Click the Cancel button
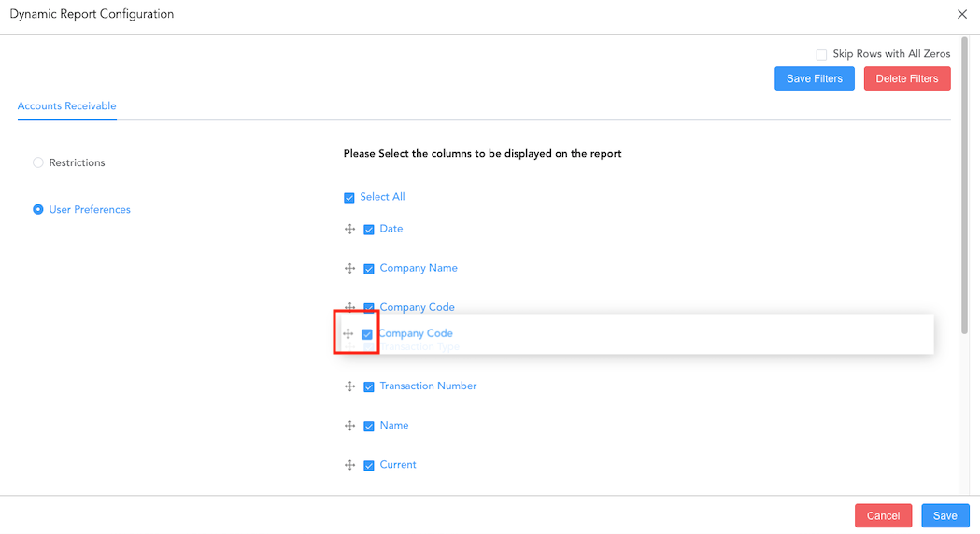This screenshot has height=534, width=980. point(883,515)
